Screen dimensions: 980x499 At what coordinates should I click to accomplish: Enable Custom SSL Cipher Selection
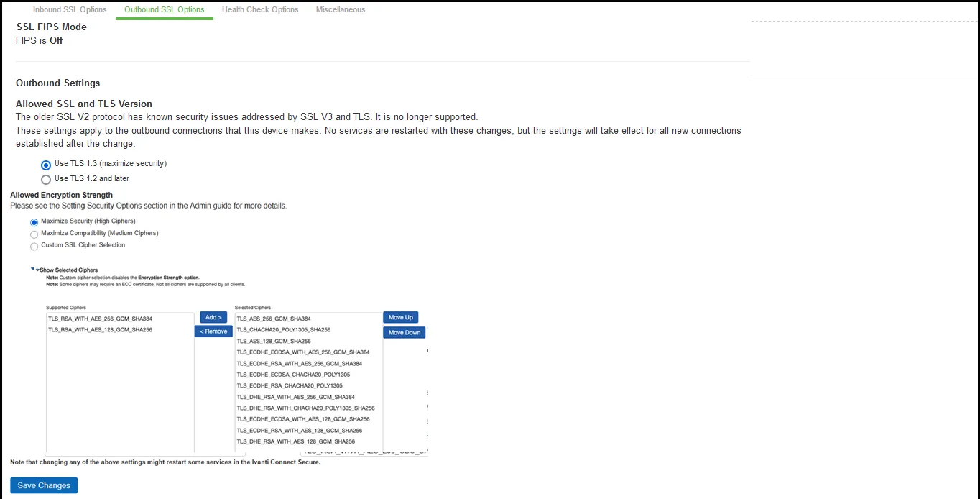34,247
